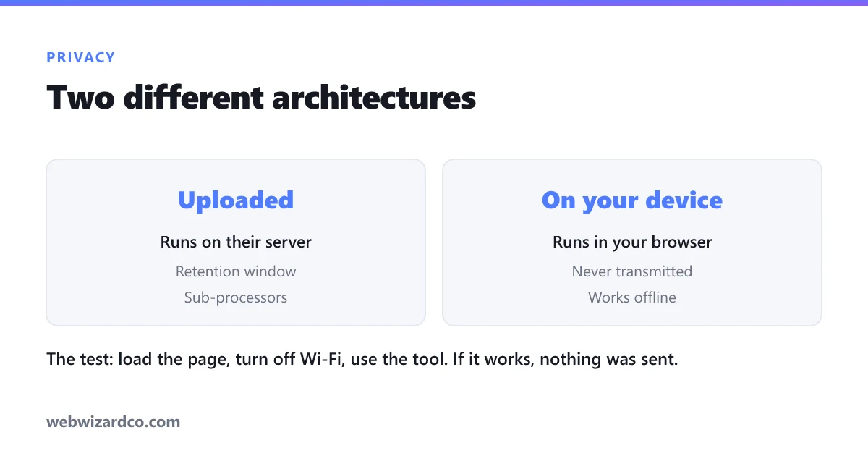Click the gradient accent bar at top
868x456 pixels.
click(434, 2)
